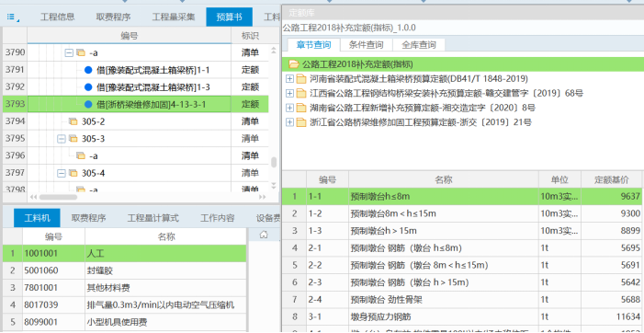Click the folder icon of row 3796 -a

coord(81,156)
